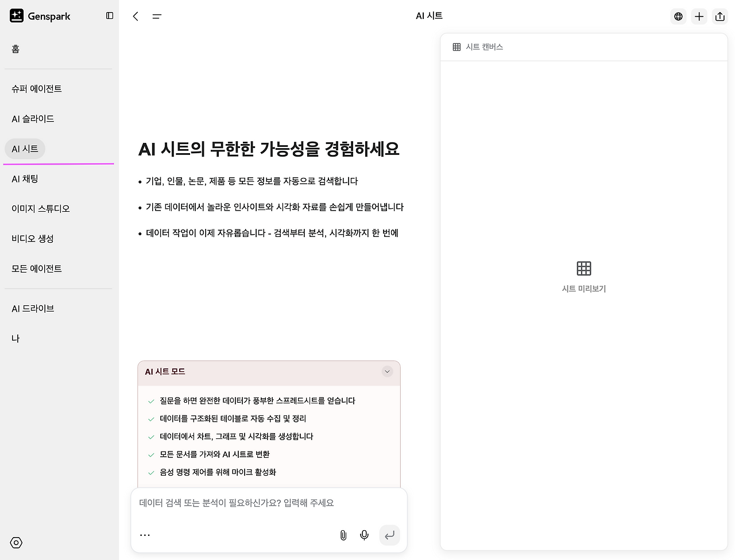Attach a file using the paperclip icon

343,535
